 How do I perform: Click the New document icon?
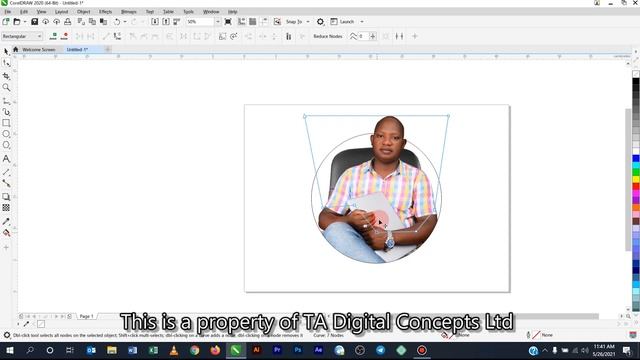click(6, 22)
